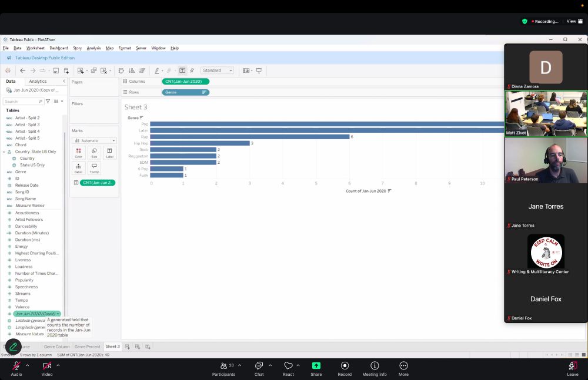Click the Genre header sort icon in view
Image resolution: width=588 pixels, height=380 pixels.
point(141,117)
